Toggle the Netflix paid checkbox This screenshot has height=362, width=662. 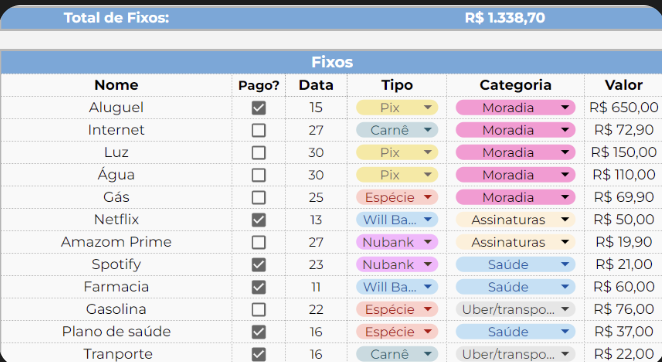258,220
